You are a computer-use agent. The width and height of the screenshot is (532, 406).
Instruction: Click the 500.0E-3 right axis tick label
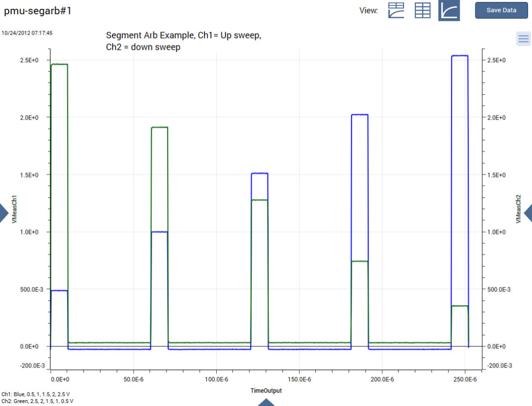(499, 289)
